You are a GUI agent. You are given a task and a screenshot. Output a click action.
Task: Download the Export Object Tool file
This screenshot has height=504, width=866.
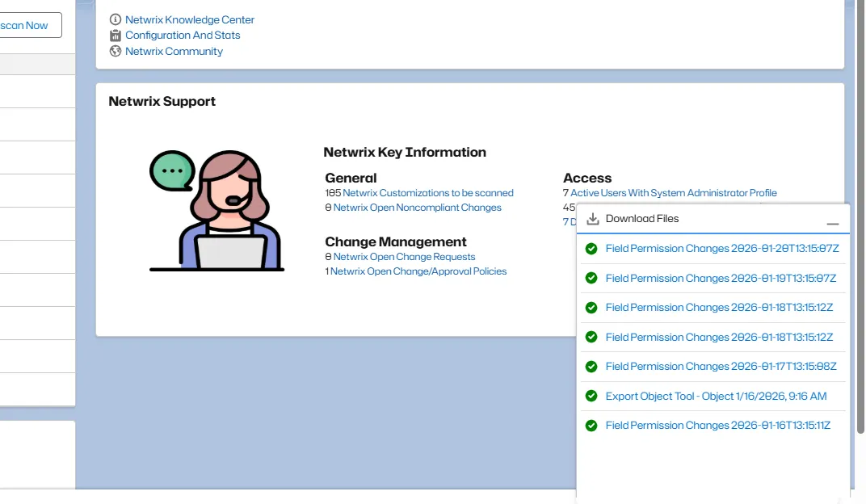click(x=716, y=396)
